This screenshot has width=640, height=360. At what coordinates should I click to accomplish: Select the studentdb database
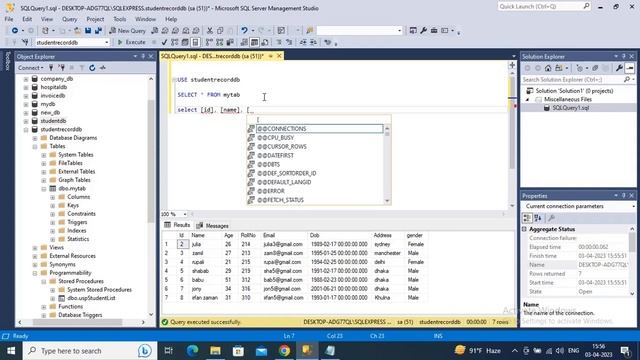(53, 121)
